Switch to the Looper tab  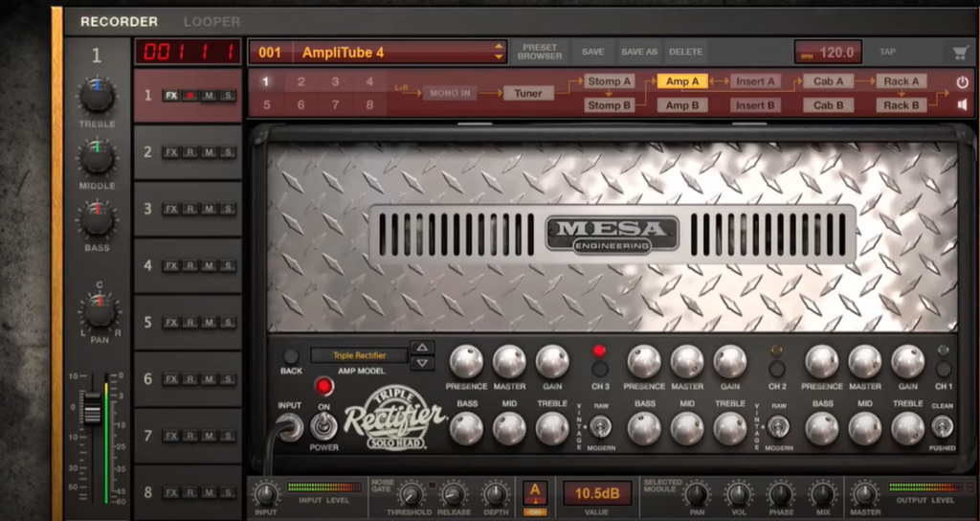[212, 22]
